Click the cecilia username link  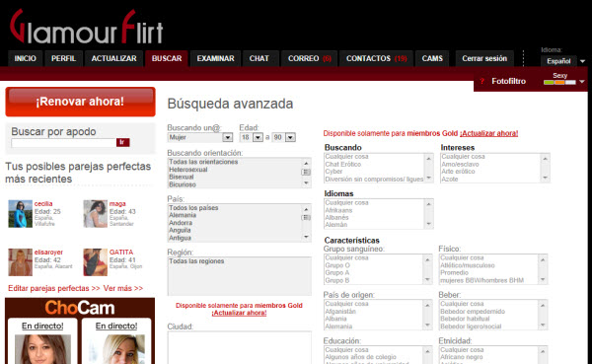[x=43, y=204]
